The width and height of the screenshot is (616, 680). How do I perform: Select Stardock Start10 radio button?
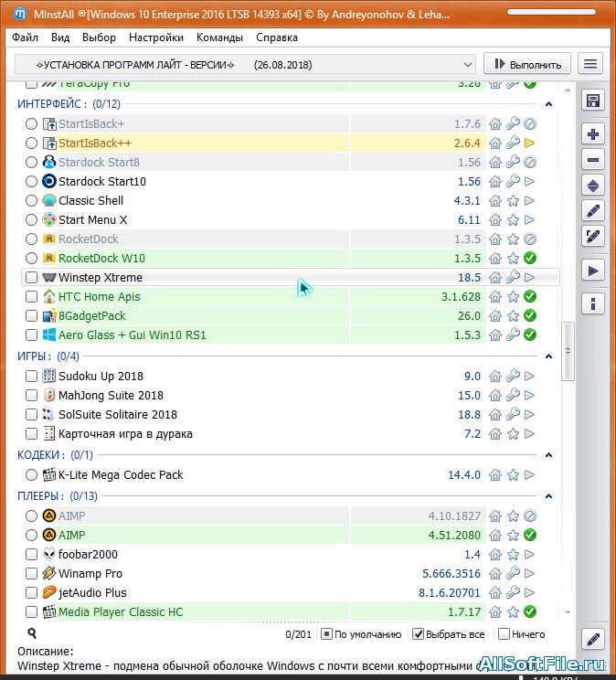pyautogui.click(x=31, y=181)
